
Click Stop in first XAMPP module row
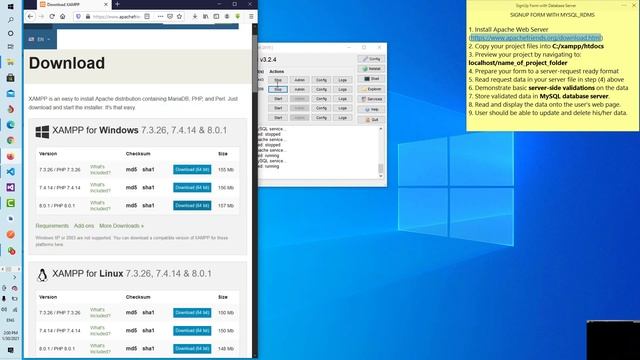point(278,80)
